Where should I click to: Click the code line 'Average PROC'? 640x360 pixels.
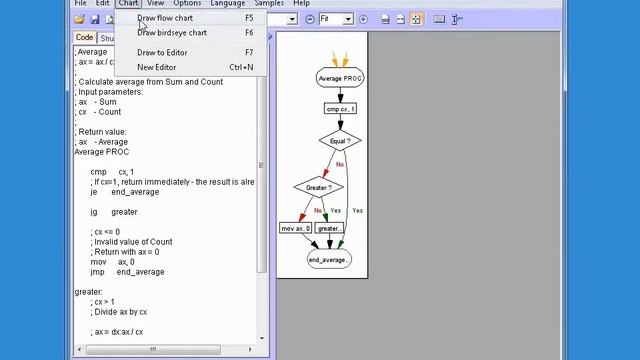(102, 152)
